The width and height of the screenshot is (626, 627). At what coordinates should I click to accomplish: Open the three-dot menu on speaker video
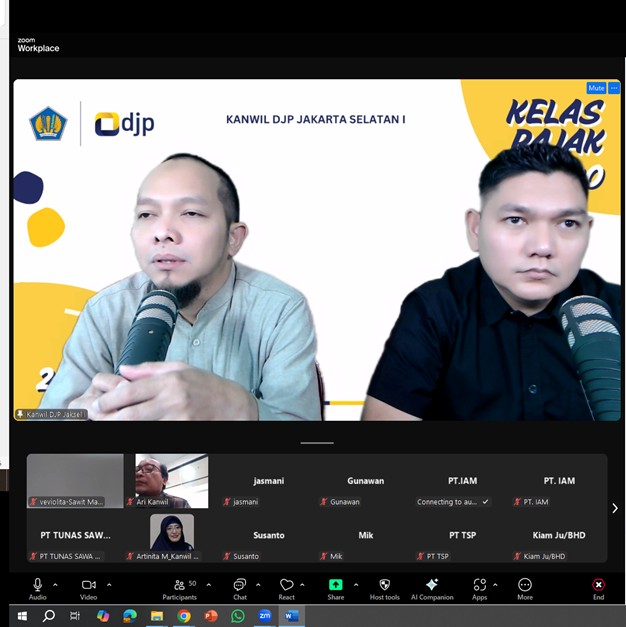614,88
